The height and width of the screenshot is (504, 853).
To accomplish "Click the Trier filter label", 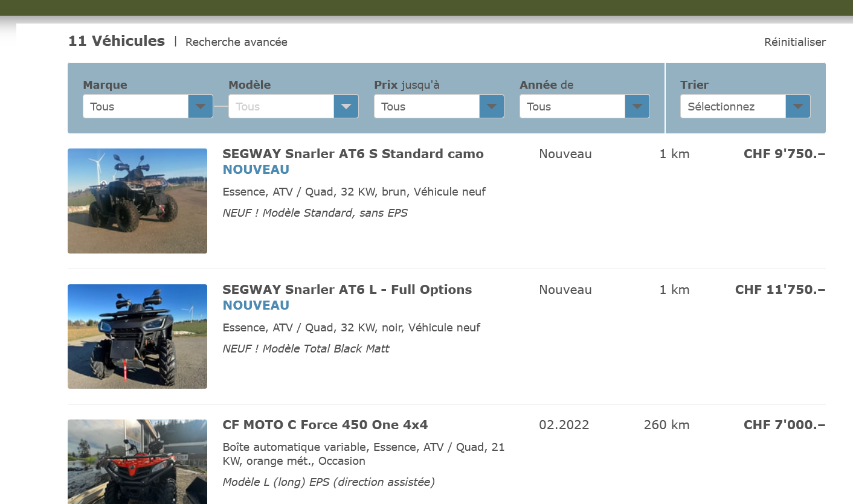I will click(x=694, y=85).
